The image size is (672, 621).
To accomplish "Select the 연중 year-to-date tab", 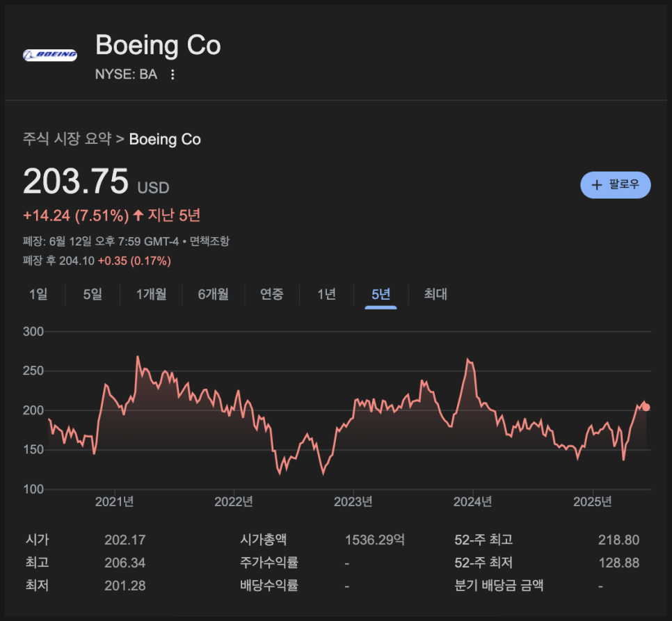I will pos(272,294).
